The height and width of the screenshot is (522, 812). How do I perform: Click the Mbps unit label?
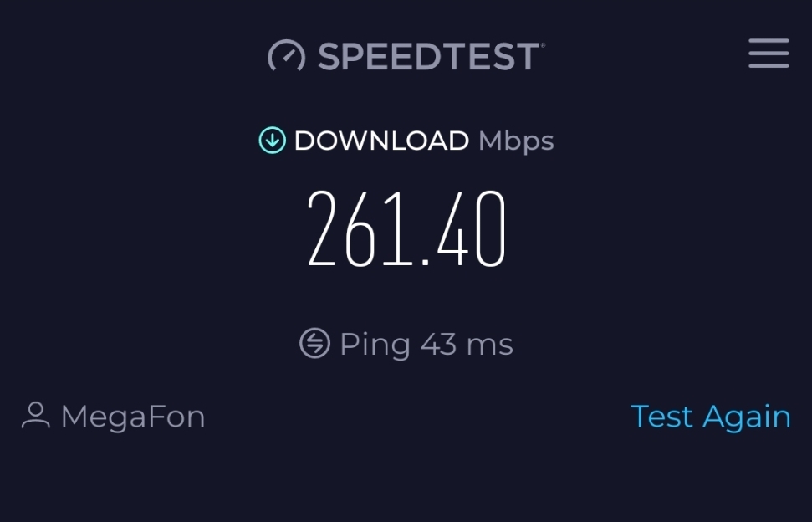(x=516, y=141)
